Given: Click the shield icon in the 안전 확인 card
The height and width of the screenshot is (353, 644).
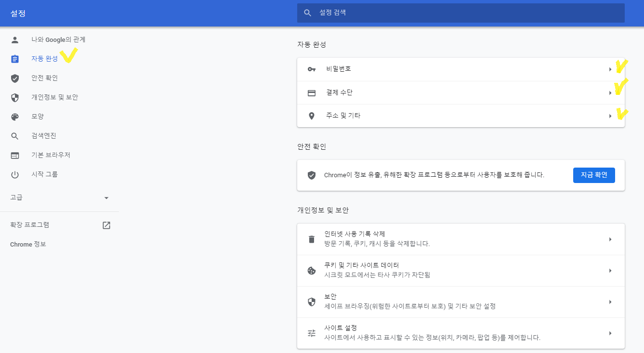Looking at the screenshot, I should (312, 175).
